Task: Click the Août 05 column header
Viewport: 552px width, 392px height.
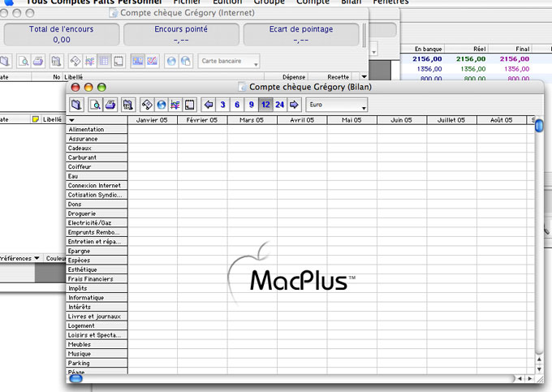Action: click(x=502, y=120)
